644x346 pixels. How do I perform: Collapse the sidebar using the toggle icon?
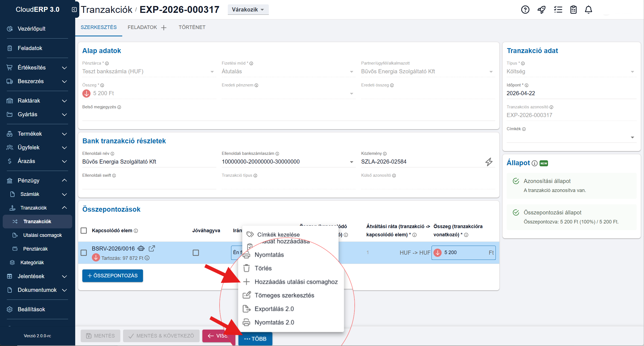(x=74, y=10)
